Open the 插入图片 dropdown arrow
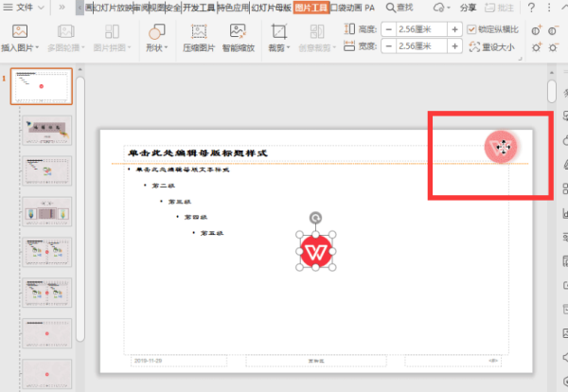This screenshot has height=392, width=568. [x=37, y=47]
